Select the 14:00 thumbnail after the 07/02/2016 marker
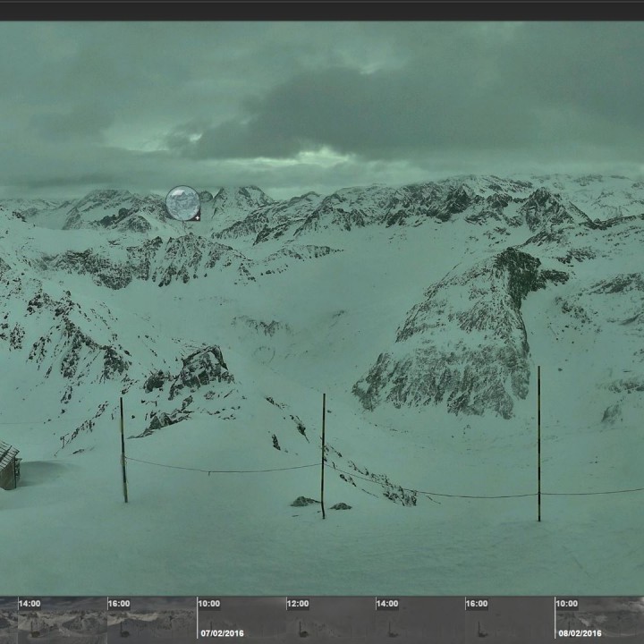Image resolution: width=644 pixels, height=644 pixels. [x=420, y=620]
